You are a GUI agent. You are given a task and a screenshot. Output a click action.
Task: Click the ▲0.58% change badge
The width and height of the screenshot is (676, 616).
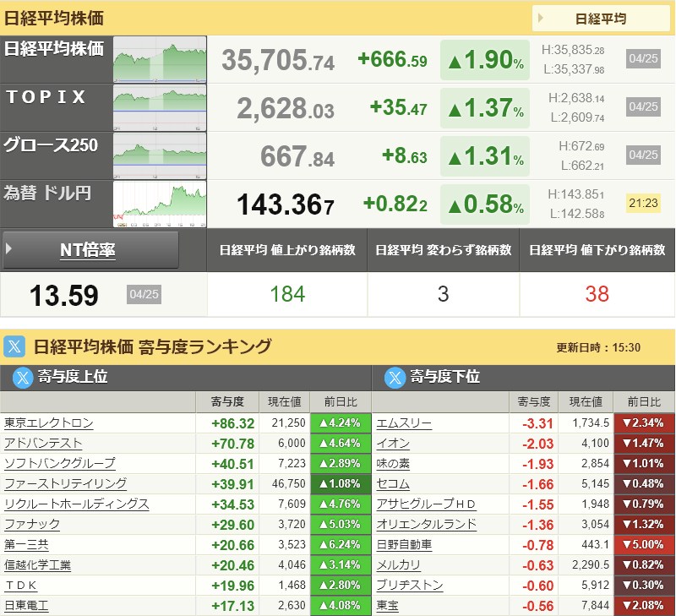coord(485,204)
